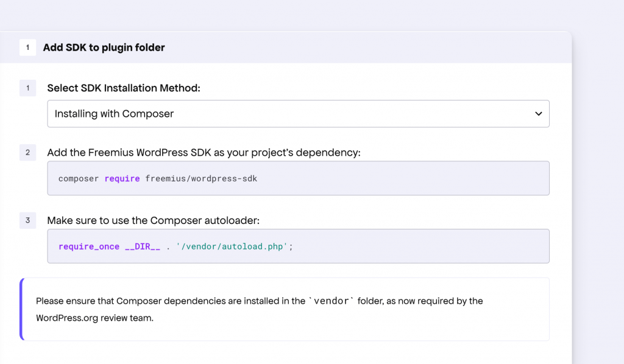The width and height of the screenshot is (624, 364).
Task: Click the step 2 number badge
Action: [27, 152]
